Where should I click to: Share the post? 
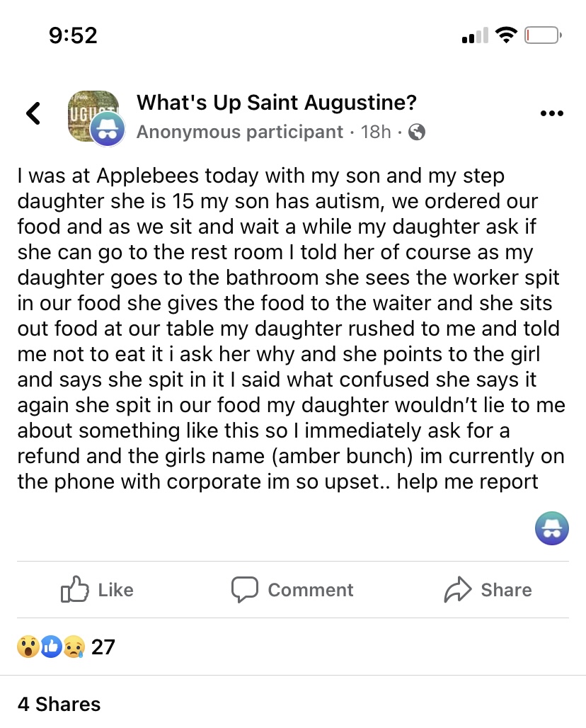(488, 590)
